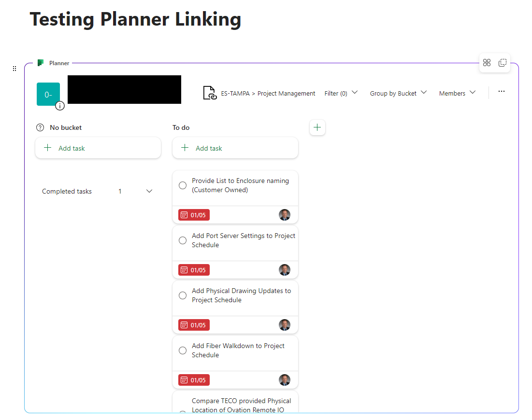The height and width of the screenshot is (420, 532).
Task: Click the No bucket help icon
Action: click(x=40, y=127)
